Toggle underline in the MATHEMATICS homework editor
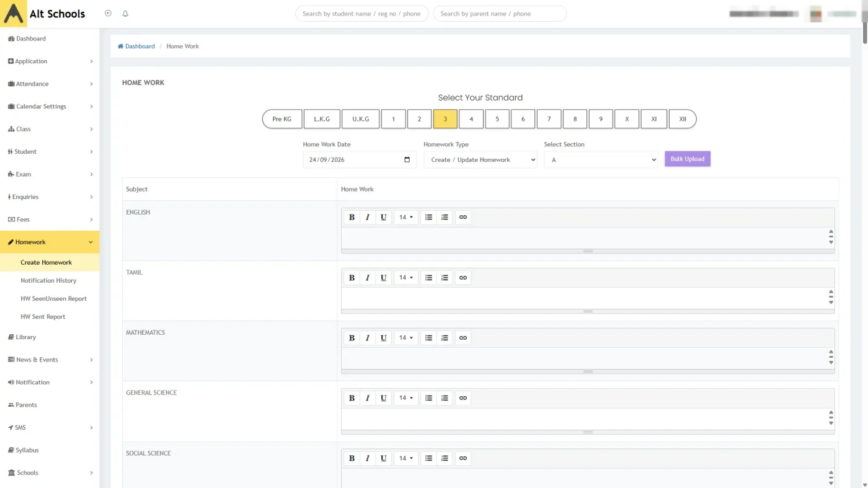This screenshot has width=868, height=488. point(384,338)
